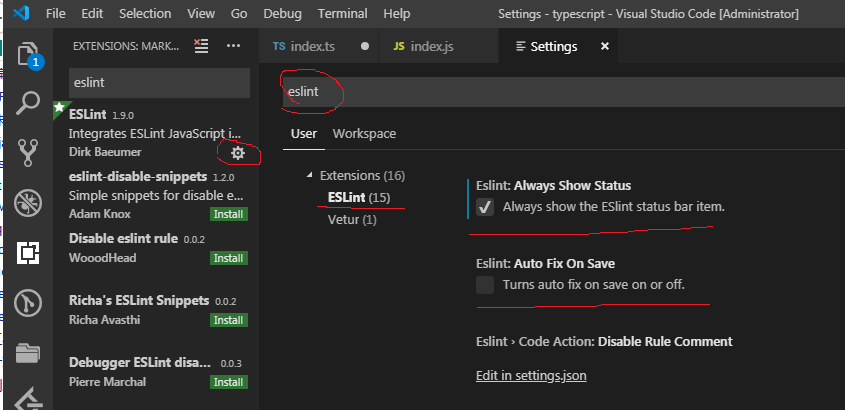
Task: Open extensions More Actions ellipsis menu
Action: pyautogui.click(x=233, y=46)
